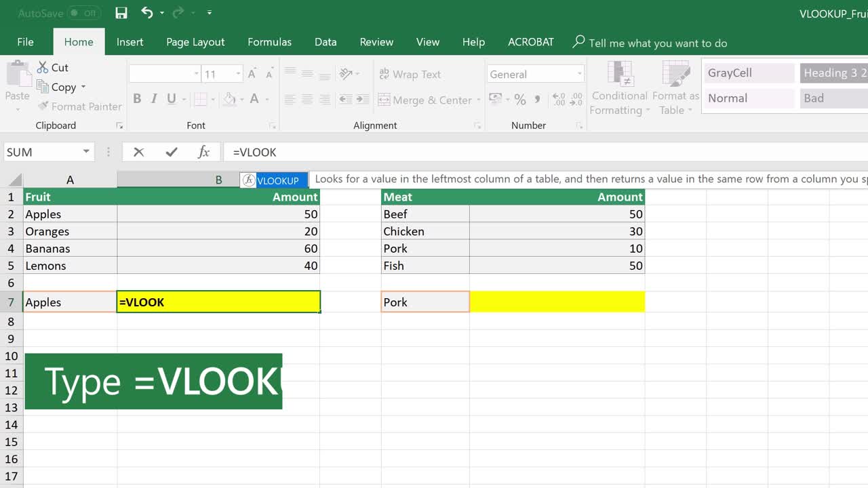Click the Decrease Indent icon

(345, 100)
